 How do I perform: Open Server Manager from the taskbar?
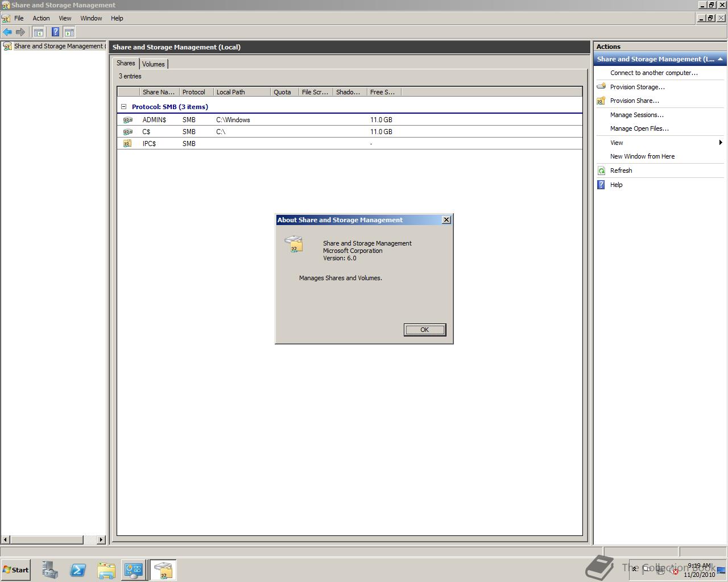[50, 570]
